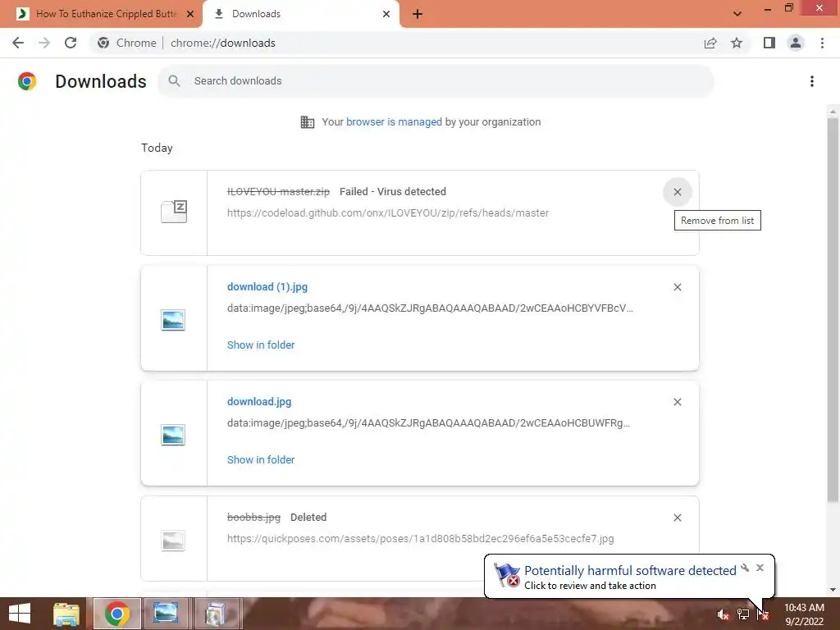The width and height of the screenshot is (840, 630).
Task: Close the How To Euthanize tab
Action: tap(190, 14)
